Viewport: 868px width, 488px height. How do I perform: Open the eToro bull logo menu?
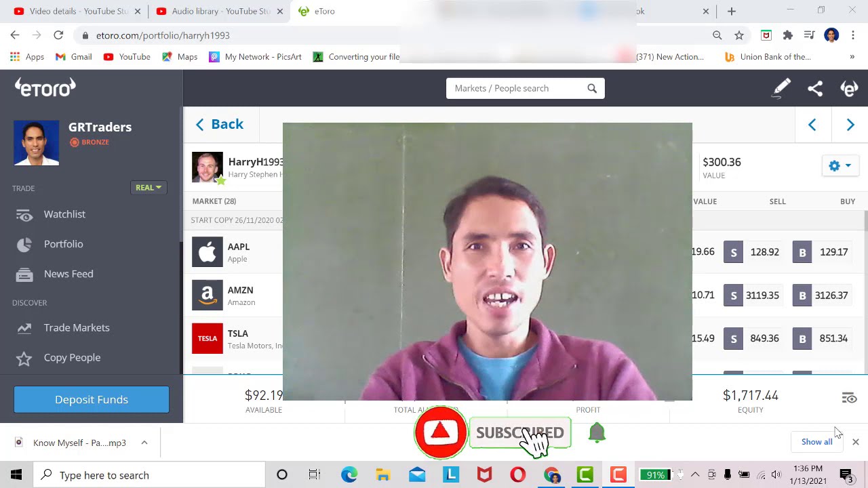(x=849, y=88)
